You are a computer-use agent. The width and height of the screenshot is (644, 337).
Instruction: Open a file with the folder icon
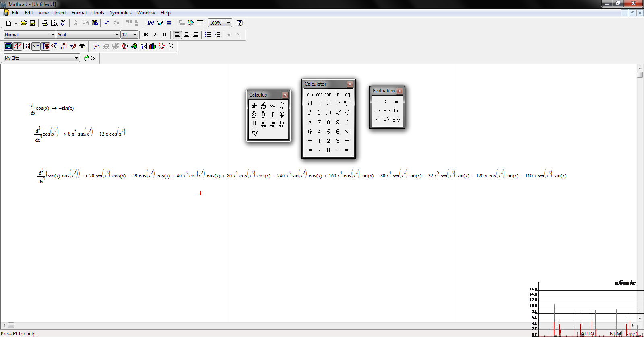click(x=23, y=23)
